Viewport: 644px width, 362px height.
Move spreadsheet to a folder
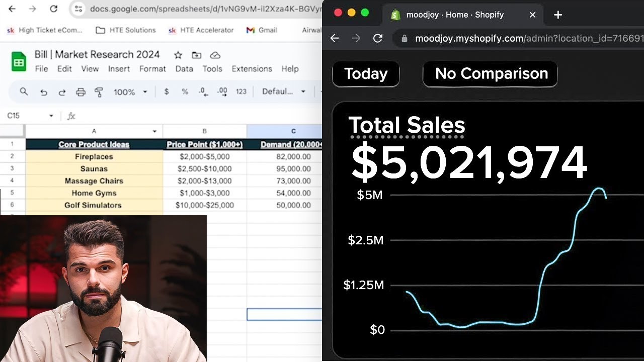click(196, 55)
